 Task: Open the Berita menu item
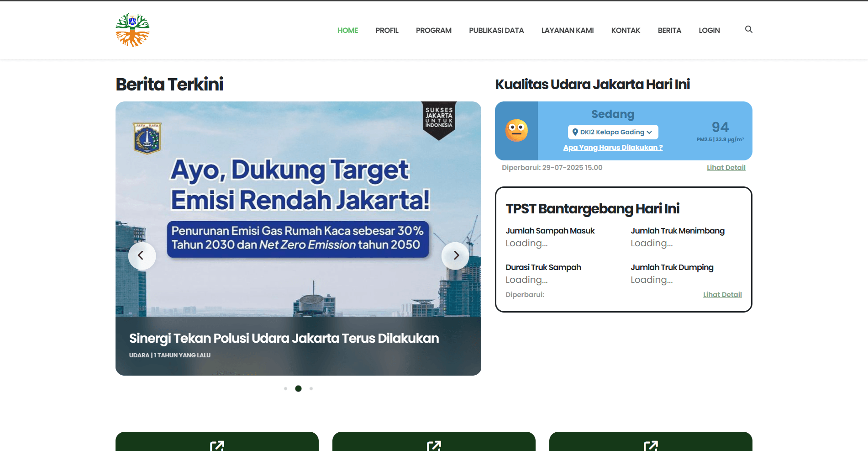[669, 31]
